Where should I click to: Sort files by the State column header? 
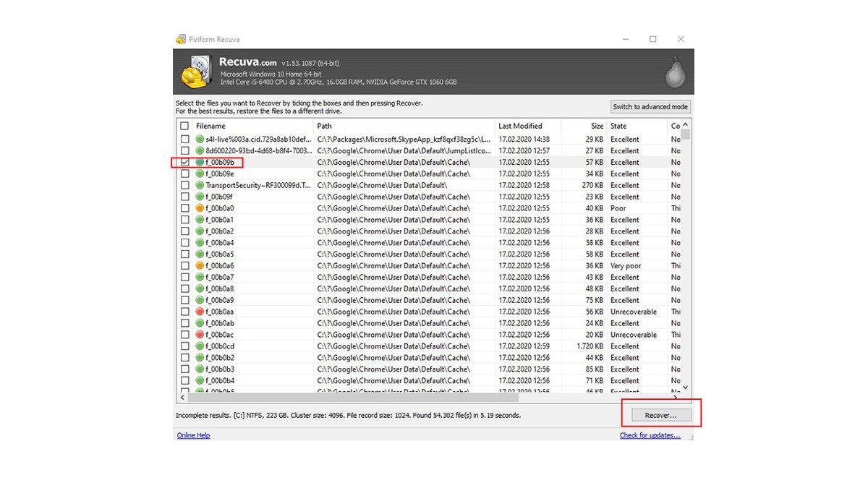pyautogui.click(x=618, y=126)
